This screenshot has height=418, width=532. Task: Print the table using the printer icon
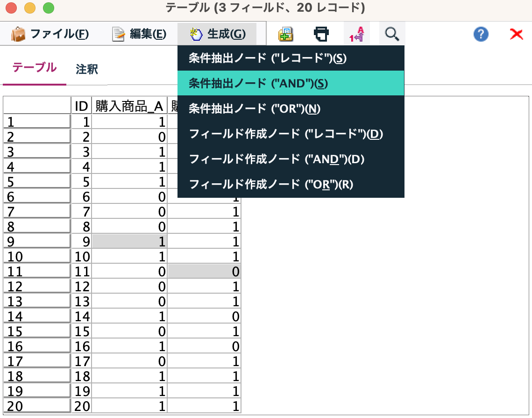(321, 33)
